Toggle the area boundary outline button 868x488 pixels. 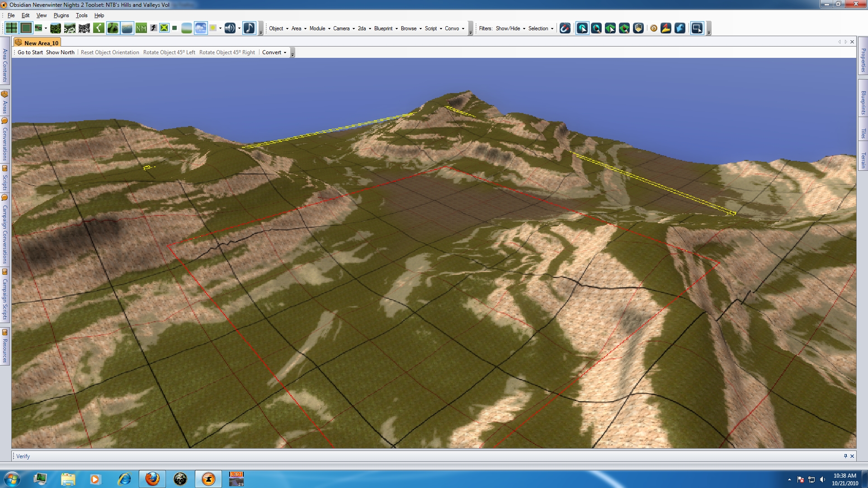click(x=26, y=28)
